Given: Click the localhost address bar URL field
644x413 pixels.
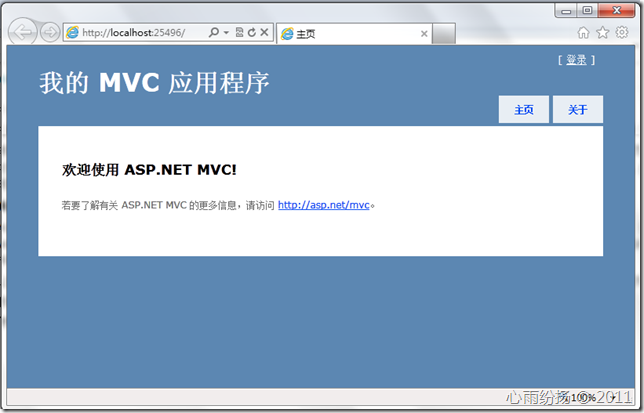Looking at the screenshot, I should pyautogui.click(x=140, y=33).
